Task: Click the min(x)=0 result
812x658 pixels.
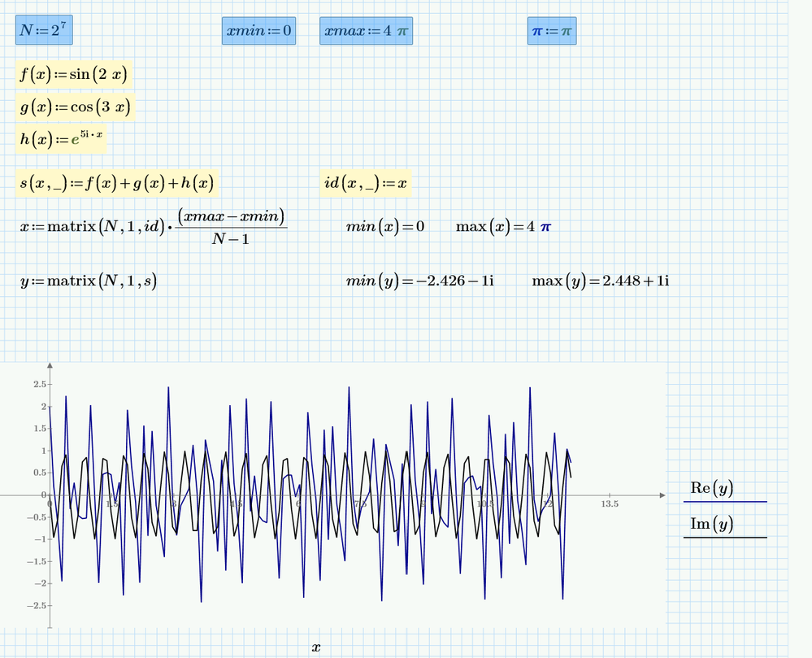Action: tap(385, 226)
